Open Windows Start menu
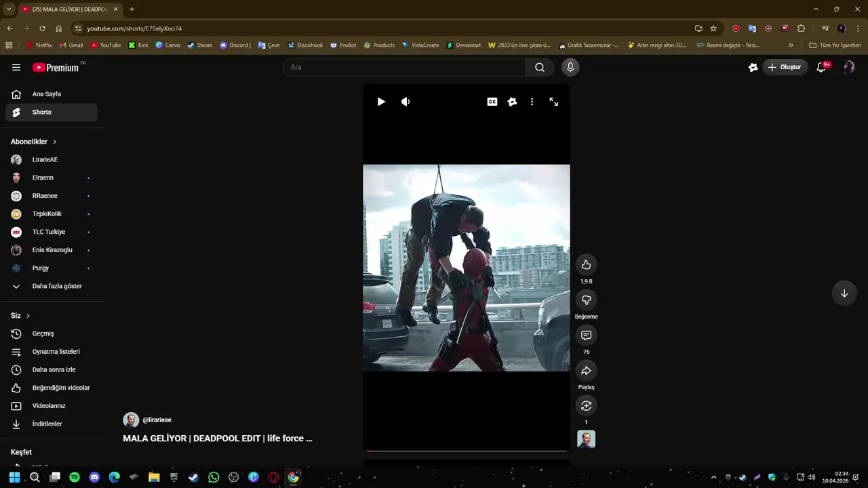Image resolution: width=868 pixels, height=488 pixels. 14,477
